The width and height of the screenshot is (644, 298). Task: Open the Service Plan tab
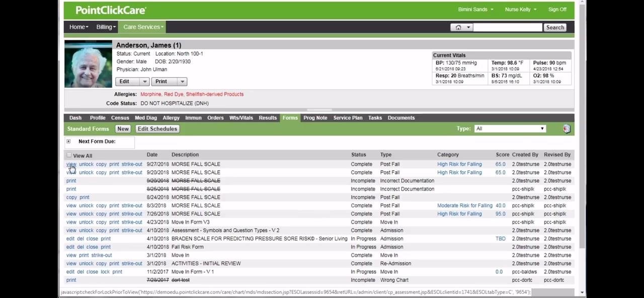tap(348, 118)
